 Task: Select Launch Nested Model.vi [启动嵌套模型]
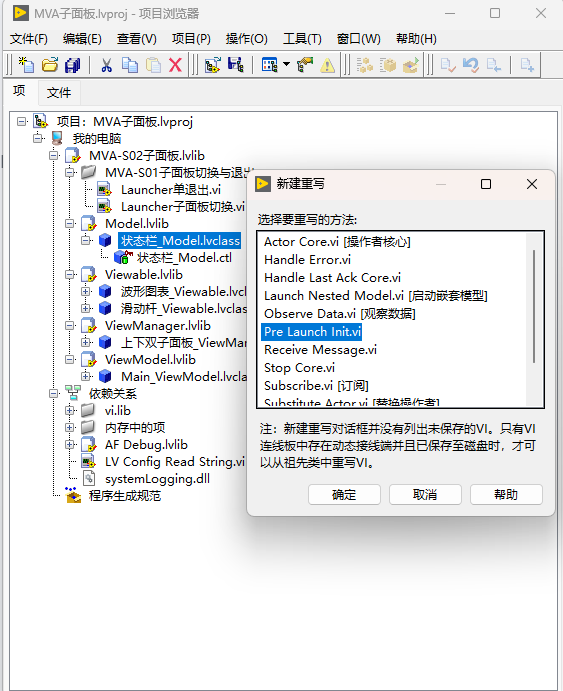click(x=376, y=296)
